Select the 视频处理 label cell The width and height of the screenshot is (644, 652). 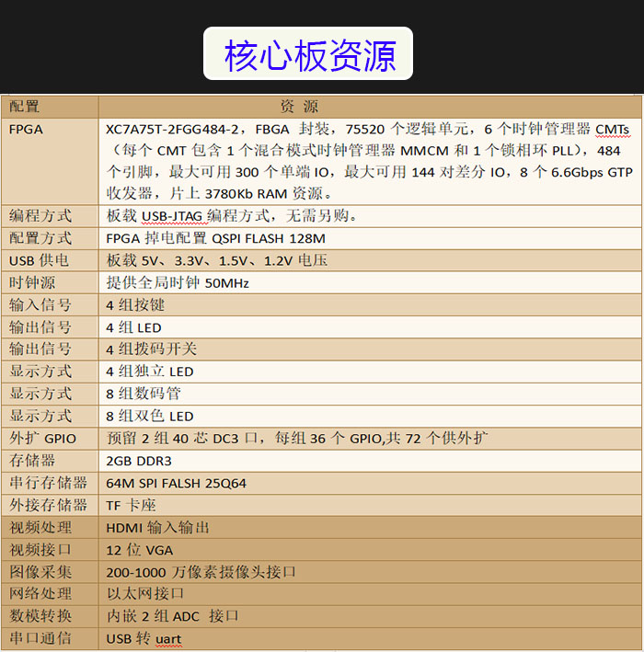(50, 528)
